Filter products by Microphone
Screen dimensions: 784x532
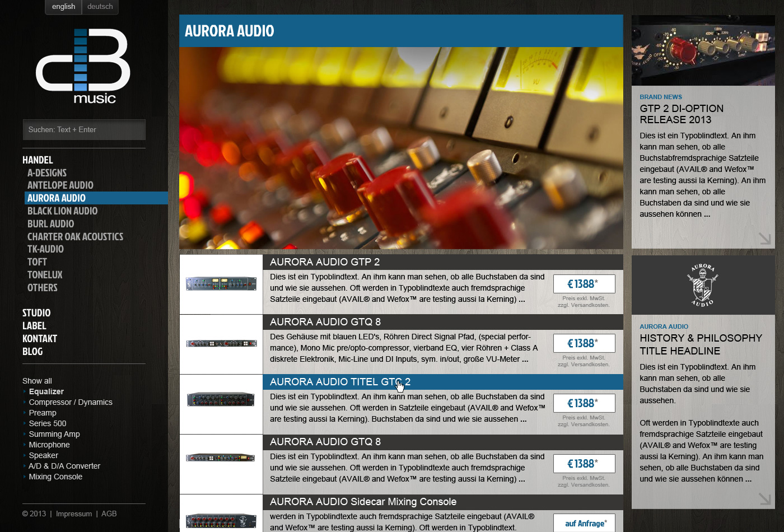coord(49,445)
